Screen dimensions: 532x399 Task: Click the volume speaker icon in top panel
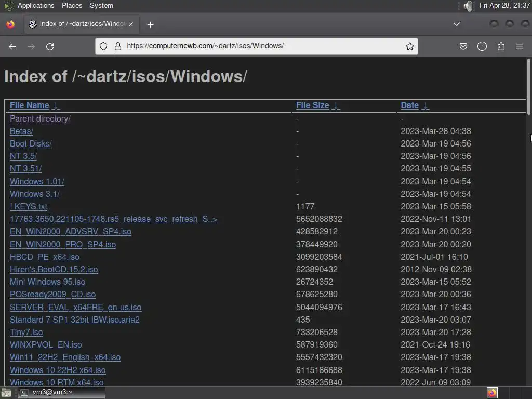pos(468,6)
